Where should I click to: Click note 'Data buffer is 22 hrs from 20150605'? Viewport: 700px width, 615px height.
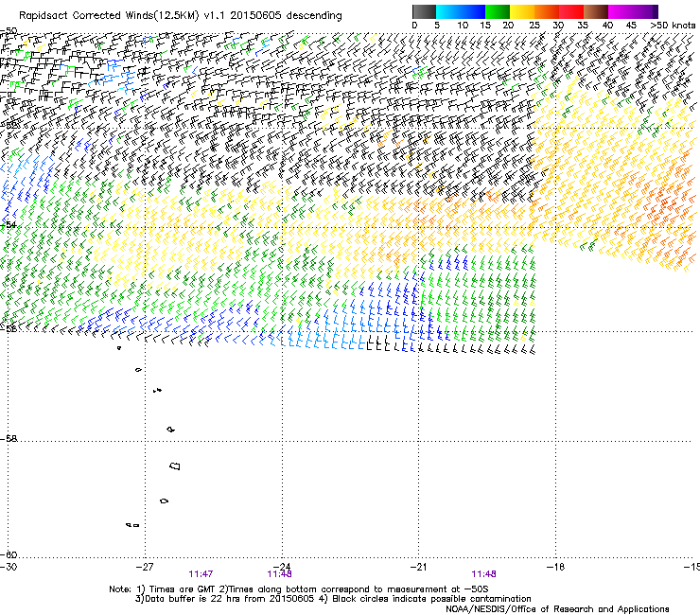229,599
